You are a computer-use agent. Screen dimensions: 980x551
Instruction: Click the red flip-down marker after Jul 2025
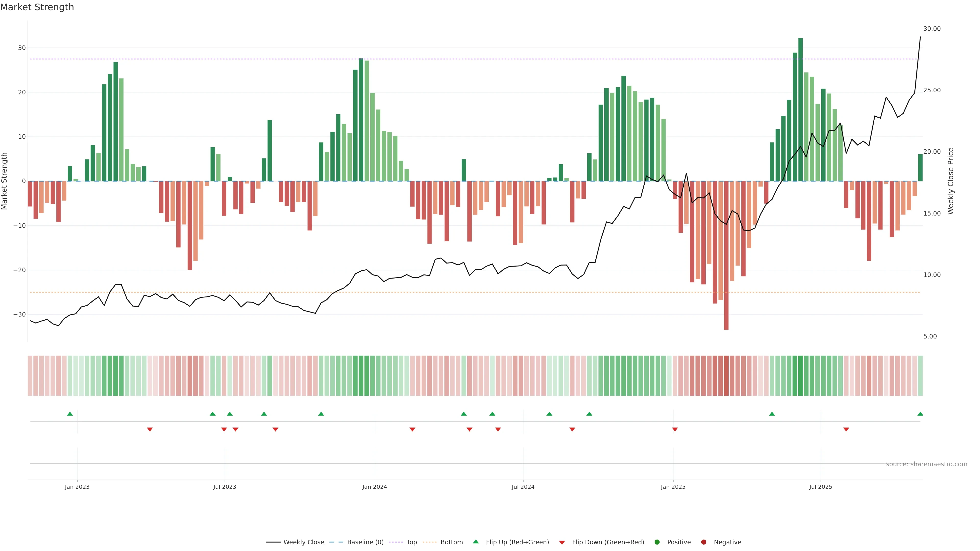(x=846, y=429)
